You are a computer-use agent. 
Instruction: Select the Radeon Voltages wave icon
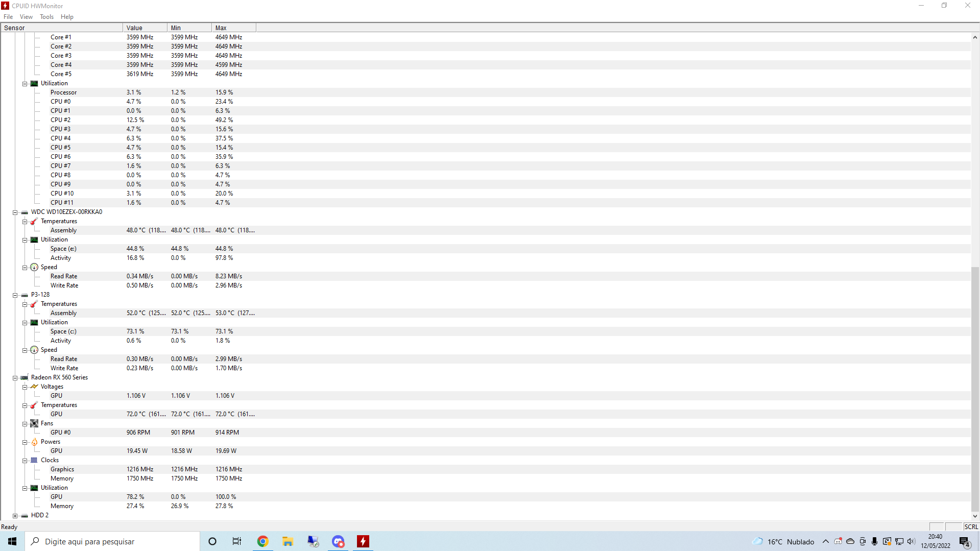[x=34, y=387]
